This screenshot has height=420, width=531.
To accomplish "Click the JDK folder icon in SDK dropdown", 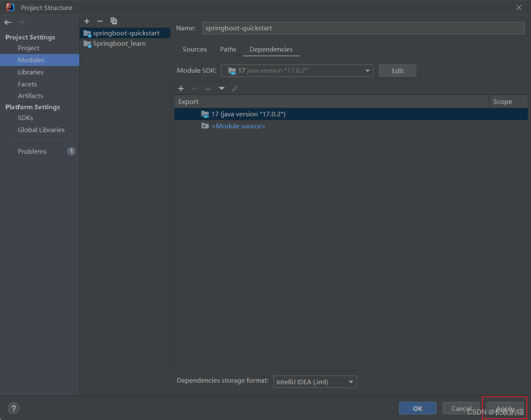I will 232,71.
